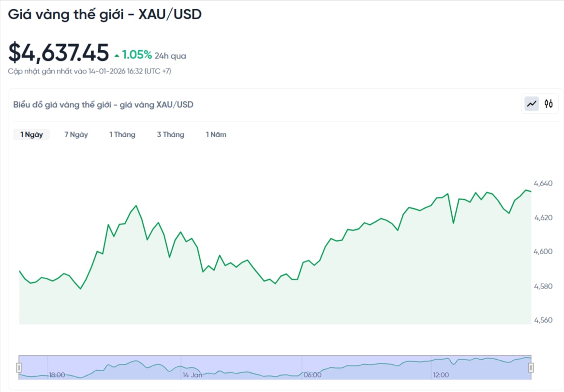Screen dimensions: 564x392
Task: Switch to the candlestick chart icon
Action: pos(549,103)
